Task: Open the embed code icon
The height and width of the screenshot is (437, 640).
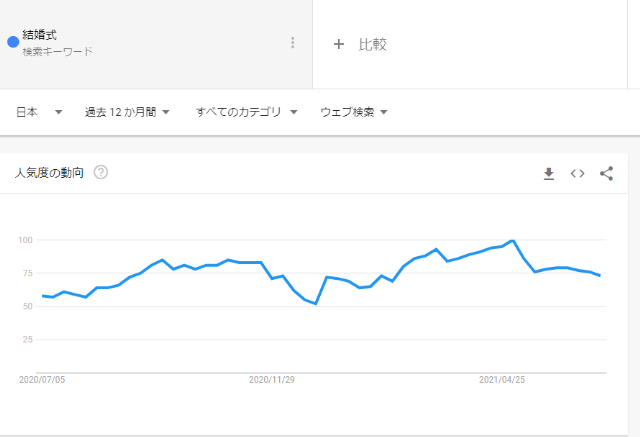Action: [x=578, y=174]
